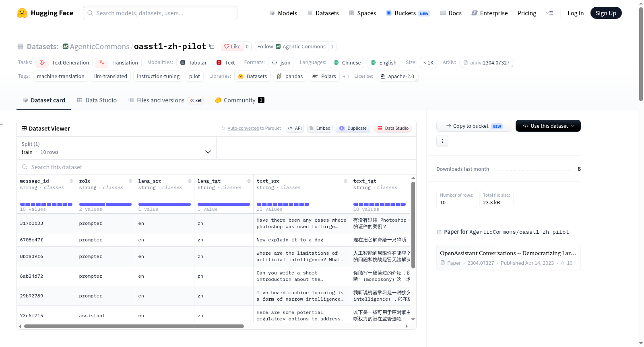This screenshot has width=644, height=347.
Task: Open Spaces in the top navigation
Action: coord(363,13)
